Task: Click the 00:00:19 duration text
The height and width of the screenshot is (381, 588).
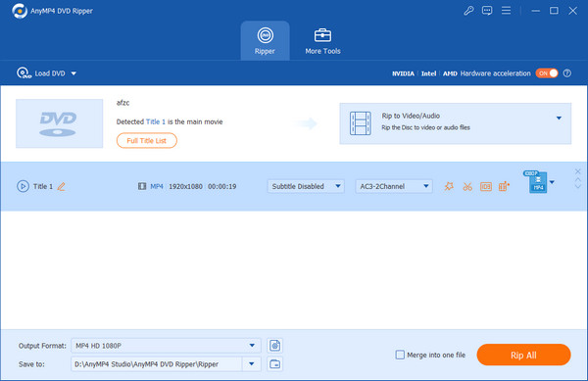Action: point(222,186)
